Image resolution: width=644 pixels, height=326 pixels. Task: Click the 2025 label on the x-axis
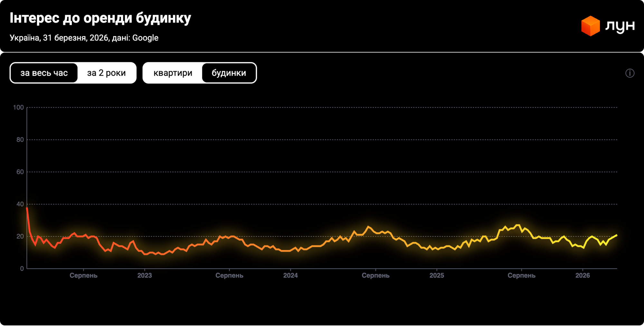point(437,275)
